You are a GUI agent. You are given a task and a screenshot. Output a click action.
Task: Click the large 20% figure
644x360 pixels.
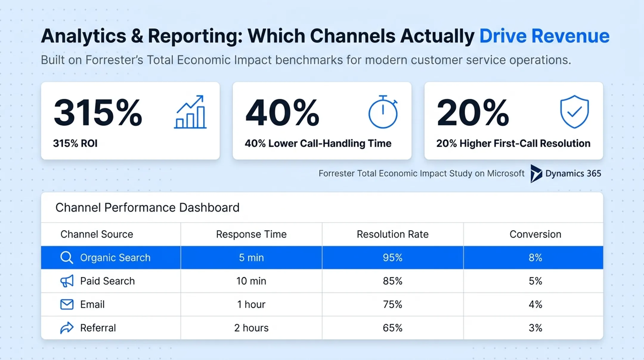pyautogui.click(x=473, y=113)
